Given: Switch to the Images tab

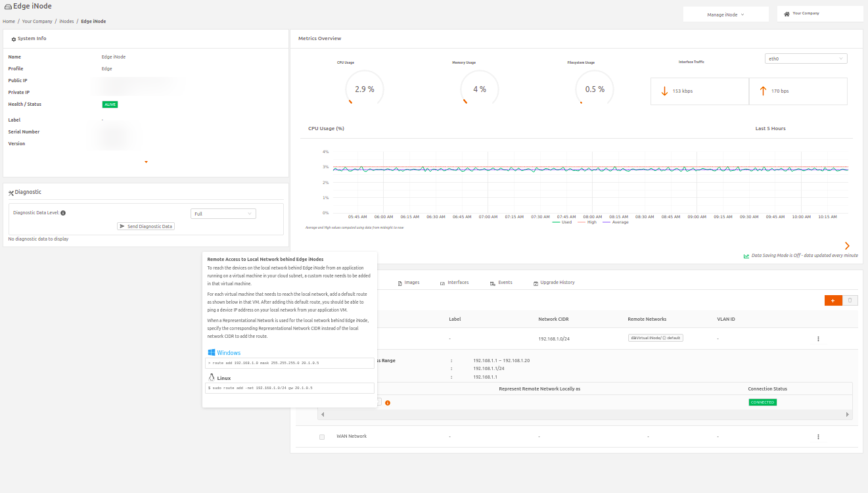Looking at the screenshot, I should tap(409, 283).
